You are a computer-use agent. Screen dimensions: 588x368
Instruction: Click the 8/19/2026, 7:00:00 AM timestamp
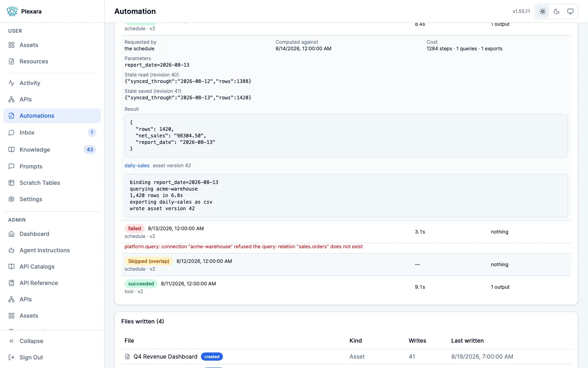click(x=482, y=357)
